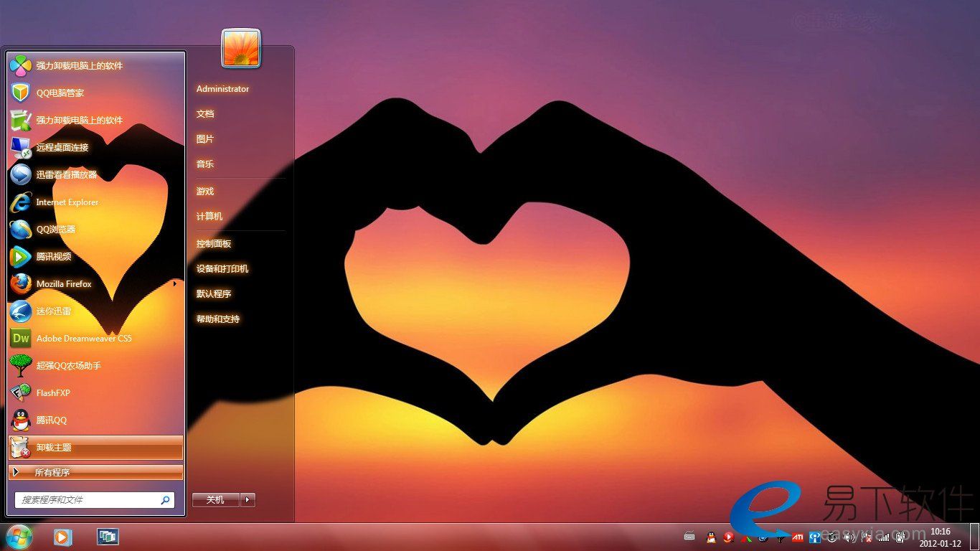980x551 pixels.
Task: Open the ATI tray icon
Action: point(797,537)
